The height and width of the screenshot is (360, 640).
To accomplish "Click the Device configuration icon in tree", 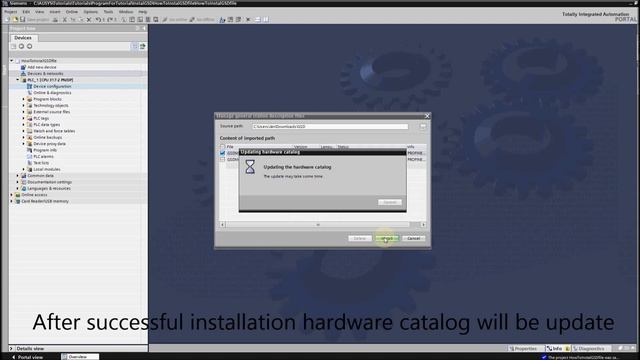I will point(29,86).
